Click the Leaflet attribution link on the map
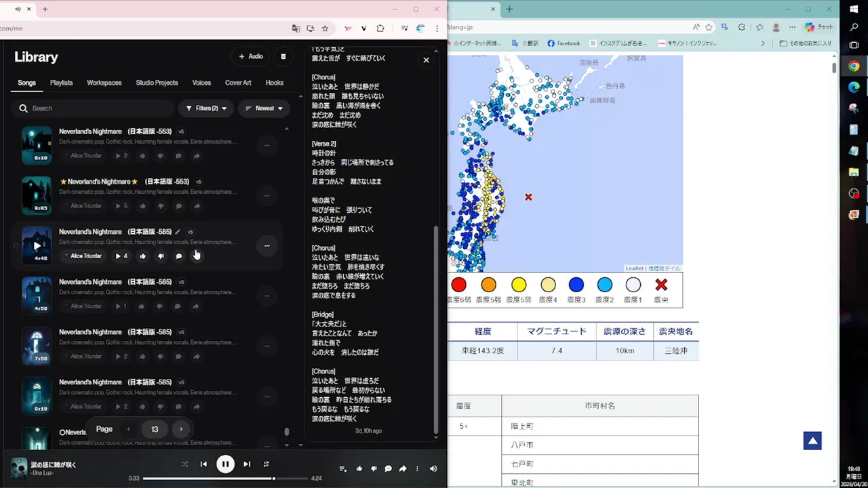The height and width of the screenshot is (488, 868). pos(634,268)
